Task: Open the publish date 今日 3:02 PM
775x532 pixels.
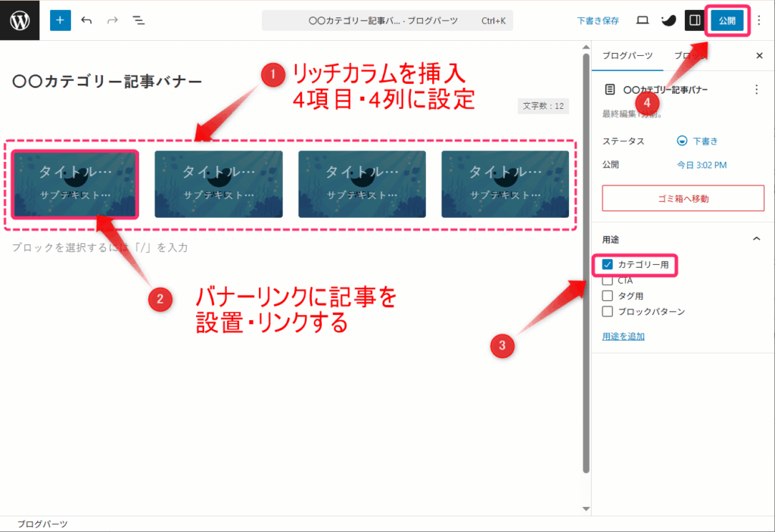Action: click(x=702, y=165)
